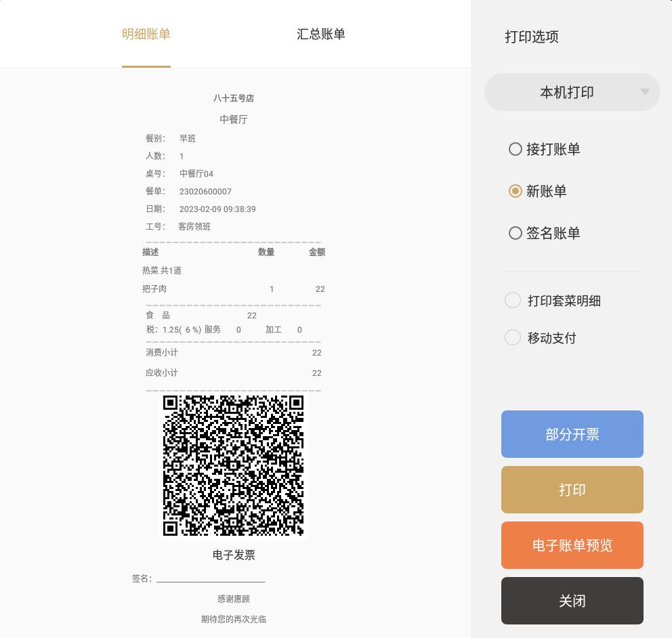The height and width of the screenshot is (638, 672).
Task: Click the 中餐厅04 table number
Action: click(196, 173)
